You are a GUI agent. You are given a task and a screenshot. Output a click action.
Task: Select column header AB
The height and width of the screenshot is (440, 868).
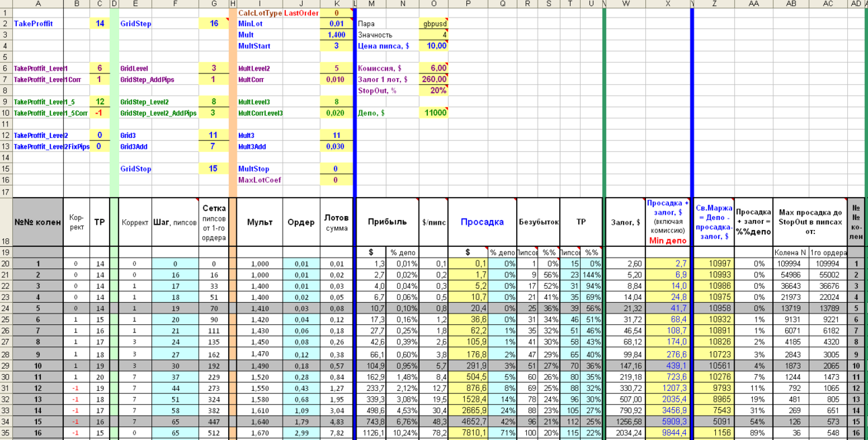(792, 4)
